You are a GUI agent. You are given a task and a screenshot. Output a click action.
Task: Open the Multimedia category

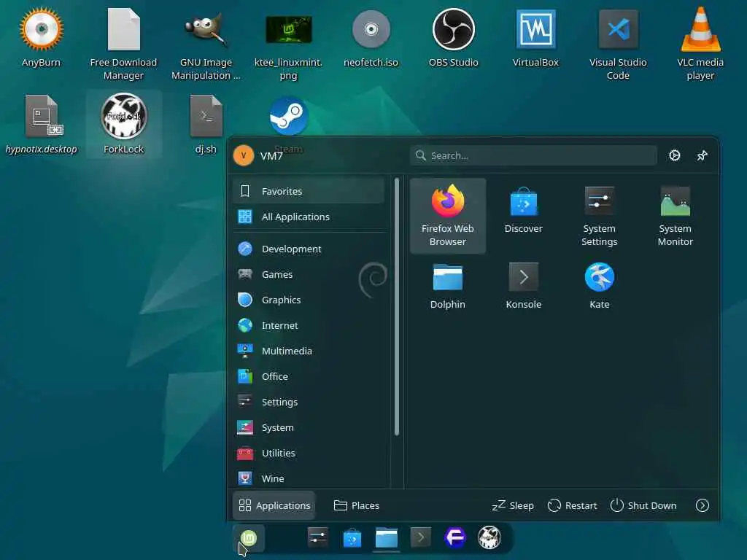coord(309,351)
